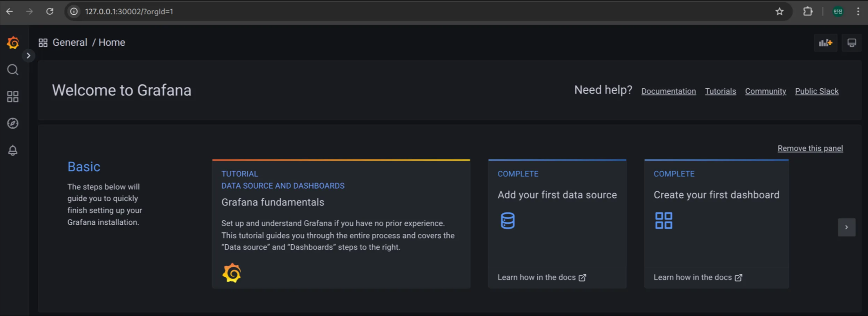Open the browser profile avatar
The image size is (868, 316).
click(x=838, y=12)
